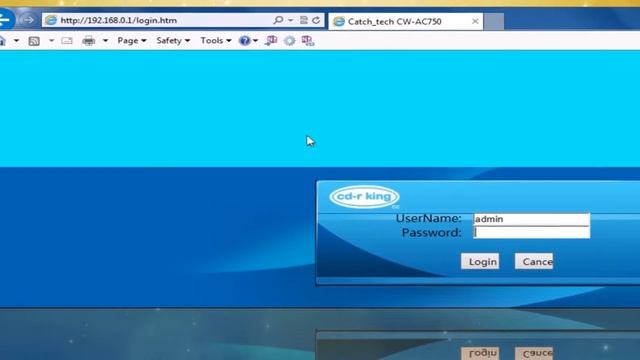Toggle the Compatibility View icon

(304, 20)
